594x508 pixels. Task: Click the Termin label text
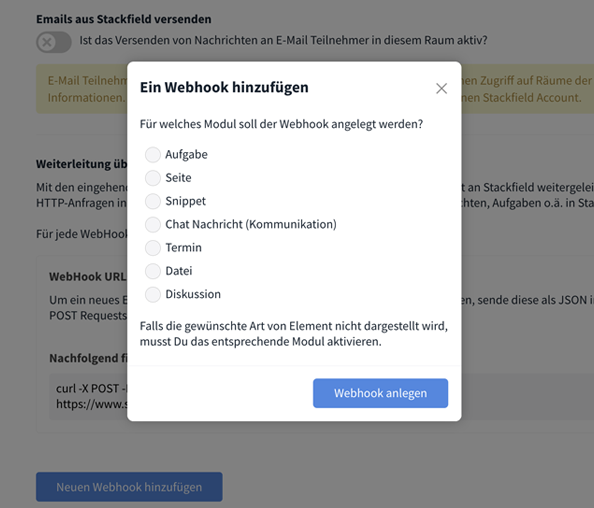click(183, 248)
